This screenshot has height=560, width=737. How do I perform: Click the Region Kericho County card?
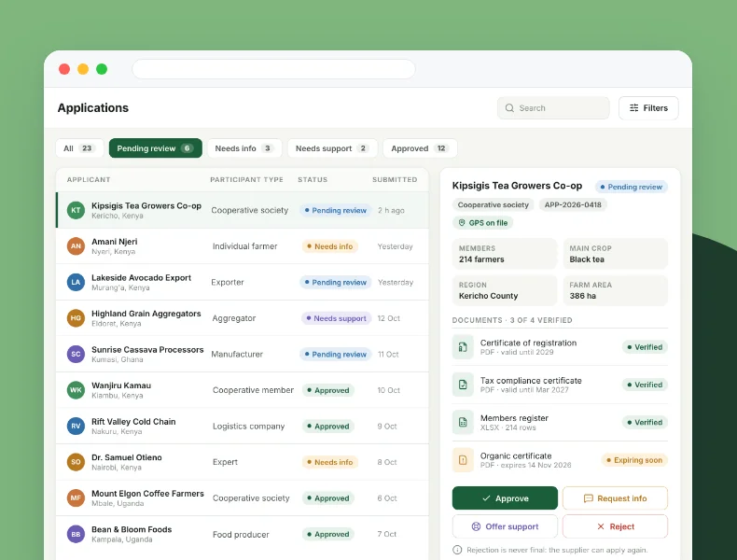pyautogui.click(x=505, y=290)
